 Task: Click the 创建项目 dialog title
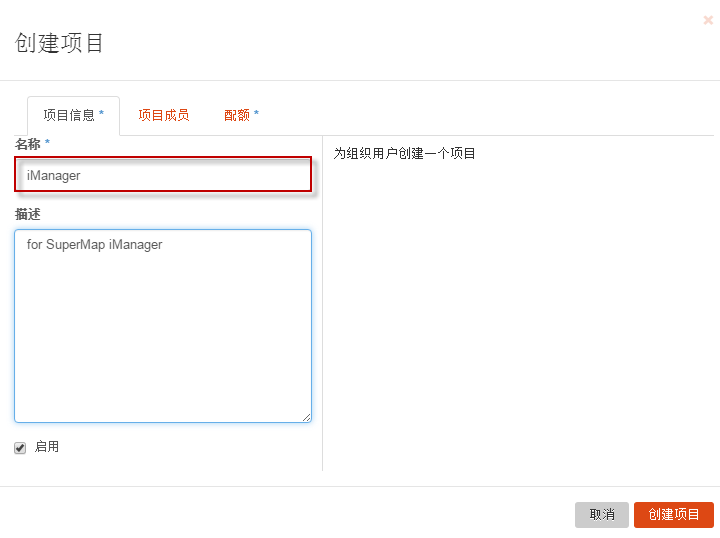[60, 43]
